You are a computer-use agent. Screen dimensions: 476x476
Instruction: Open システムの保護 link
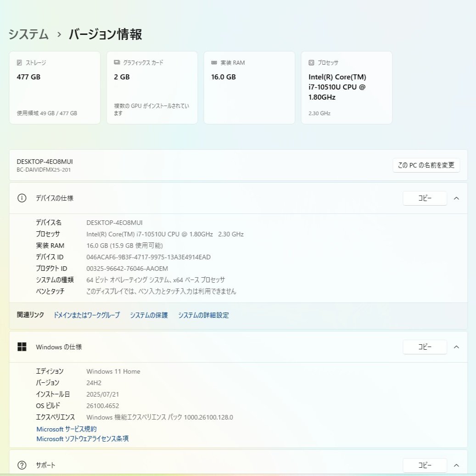coord(149,315)
